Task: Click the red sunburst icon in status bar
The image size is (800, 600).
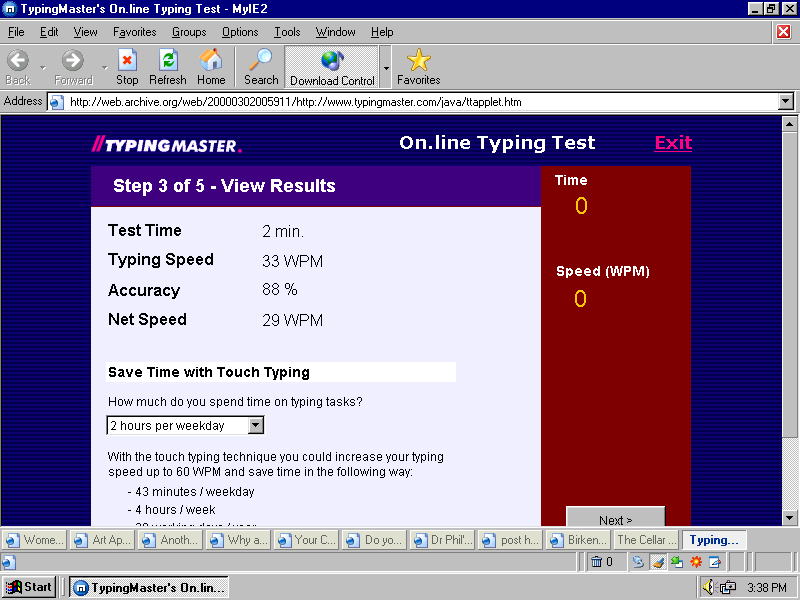Action: (x=695, y=562)
